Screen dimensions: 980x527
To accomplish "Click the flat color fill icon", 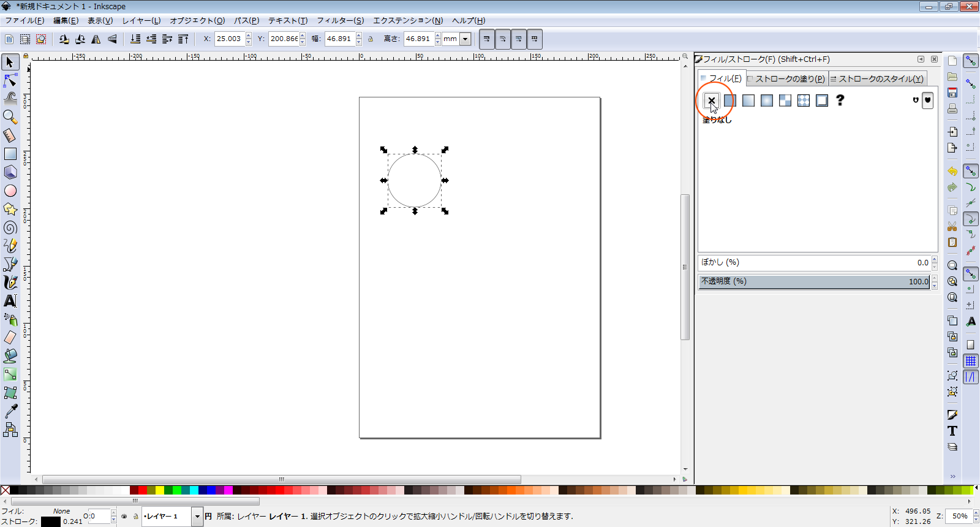I will pos(730,100).
